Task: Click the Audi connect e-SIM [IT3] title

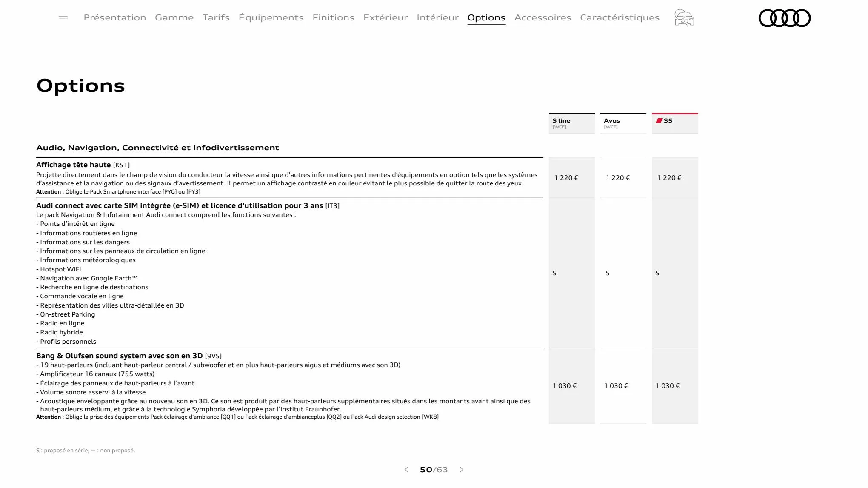Action: [188, 205]
